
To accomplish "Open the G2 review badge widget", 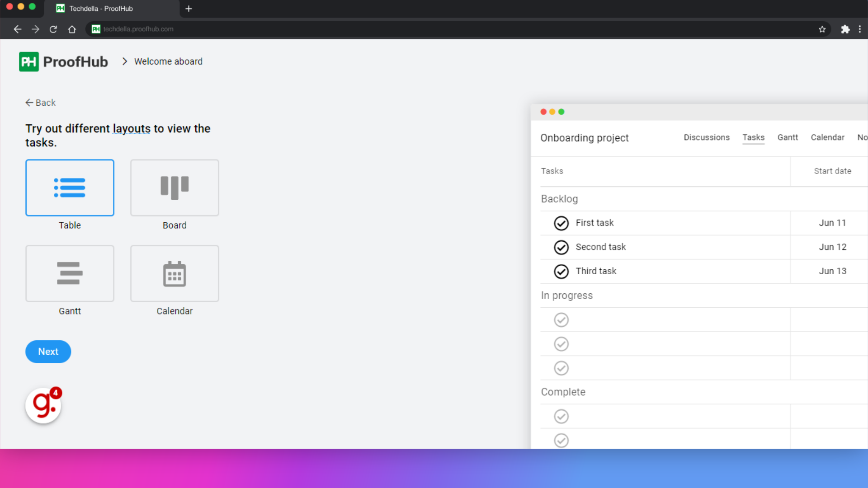I will click(43, 405).
